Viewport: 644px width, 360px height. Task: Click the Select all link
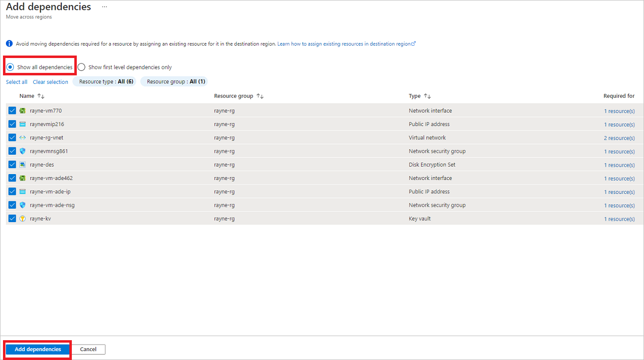[16, 82]
